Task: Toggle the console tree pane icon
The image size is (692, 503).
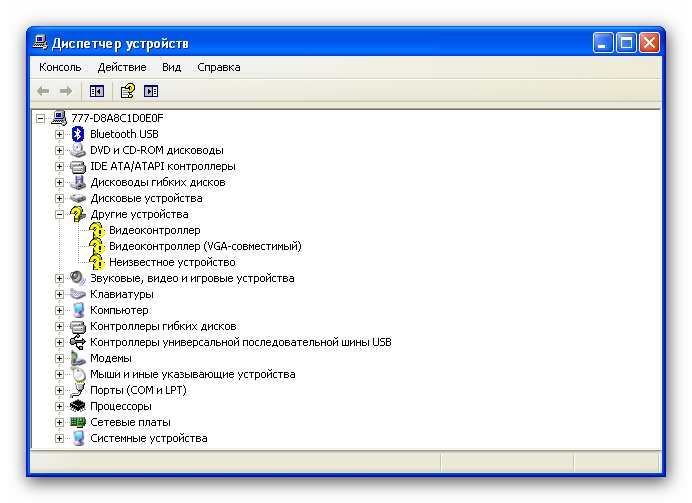Action: point(97,91)
